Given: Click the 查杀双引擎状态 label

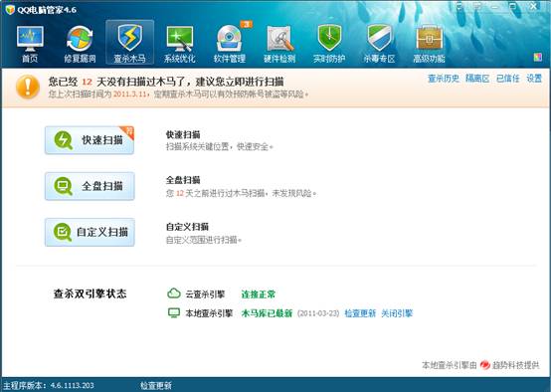Looking at the screenshot, I should pyautogui.click(x=90, y=294).
